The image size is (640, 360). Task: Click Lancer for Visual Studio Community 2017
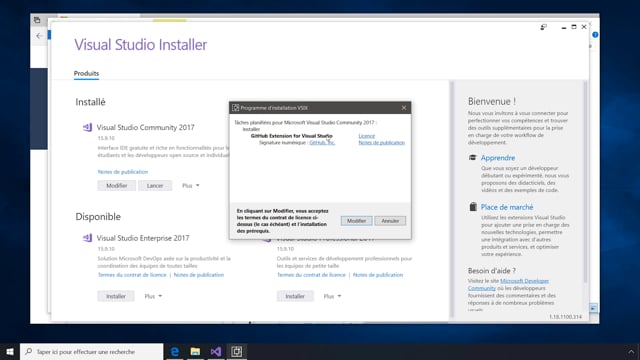155,186
